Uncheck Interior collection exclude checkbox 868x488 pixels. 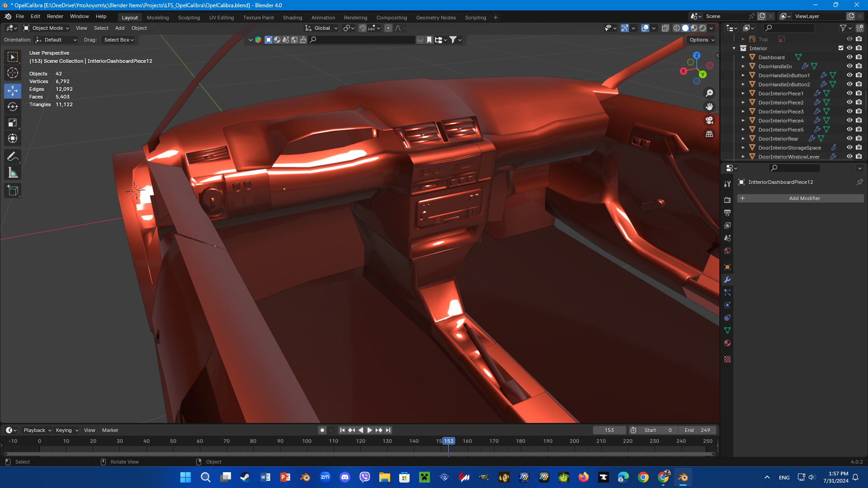click(841, 48)
